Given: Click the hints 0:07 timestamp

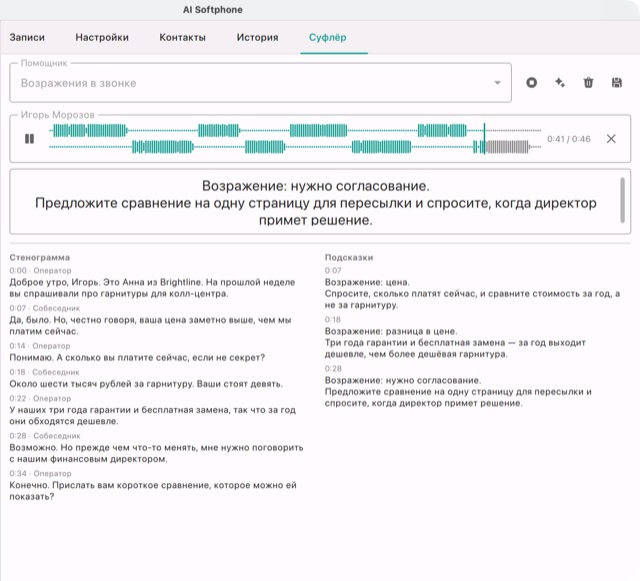Looking at the screenshot, I should 333,270.
